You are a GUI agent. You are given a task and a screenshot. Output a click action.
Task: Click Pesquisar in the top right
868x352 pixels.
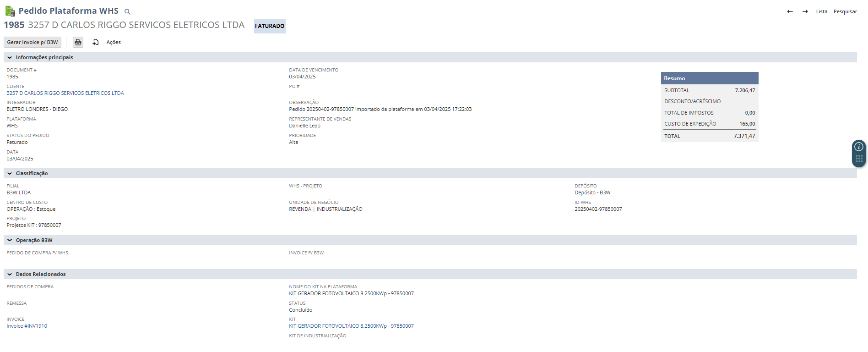coord(845,11)
